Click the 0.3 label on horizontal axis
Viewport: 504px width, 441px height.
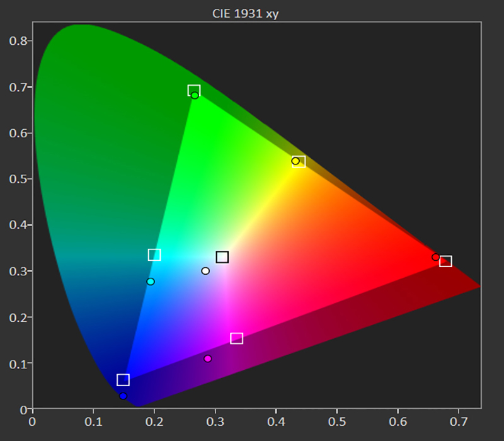(215, 421)
